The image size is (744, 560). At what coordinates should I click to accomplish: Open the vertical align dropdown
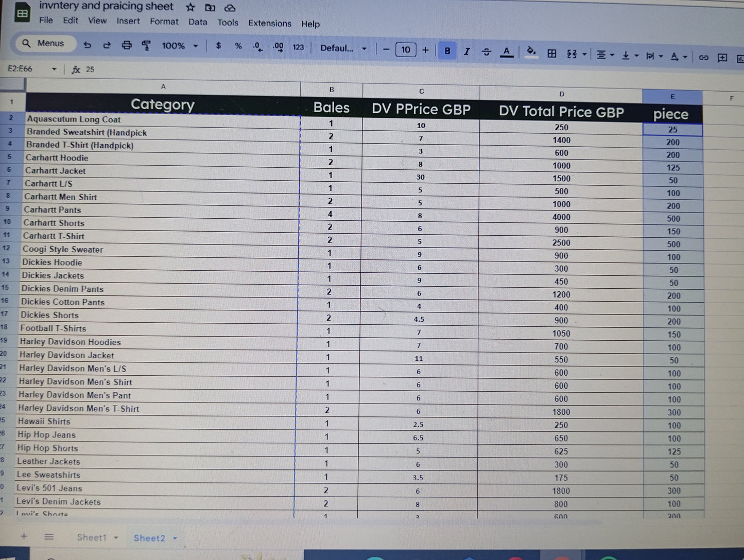[630, 55]
